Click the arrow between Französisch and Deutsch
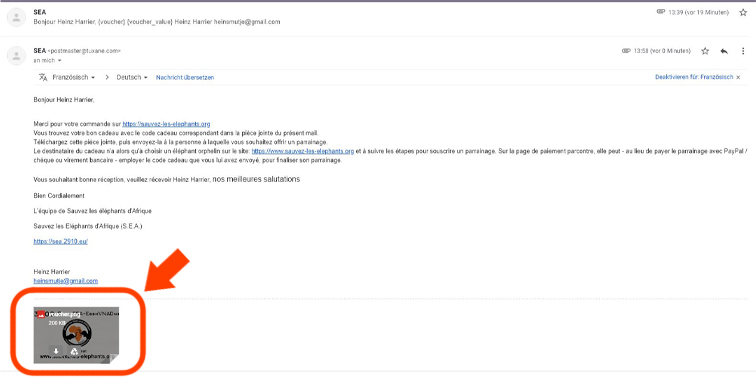This screenshot has width=756, height=377. pos(107,77)
